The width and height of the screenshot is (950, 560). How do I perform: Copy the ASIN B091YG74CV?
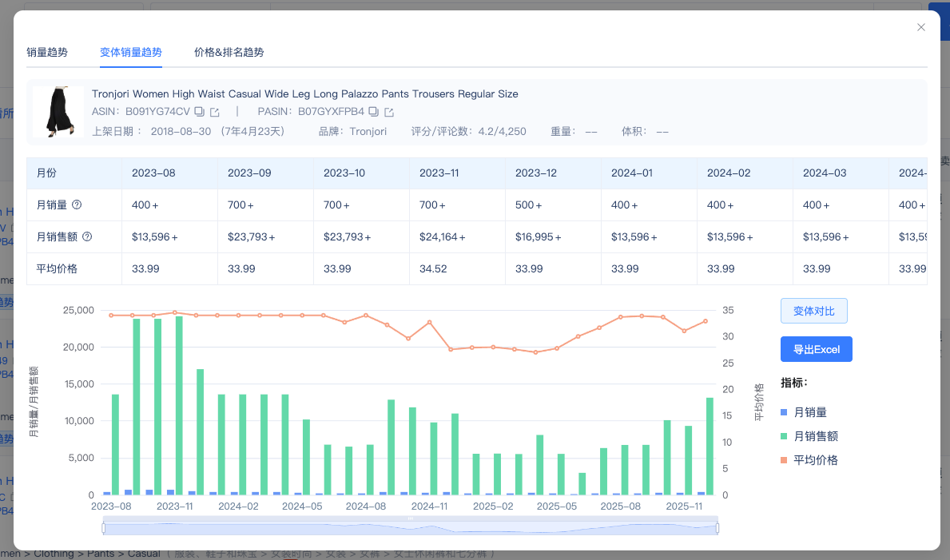pyautogui.click(x=199, y=112)
